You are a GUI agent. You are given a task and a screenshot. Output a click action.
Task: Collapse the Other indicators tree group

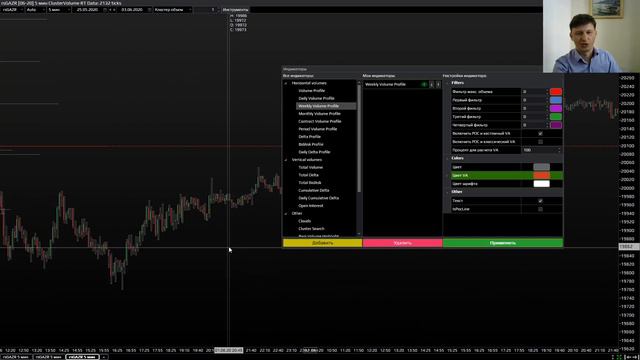(286, 213)
